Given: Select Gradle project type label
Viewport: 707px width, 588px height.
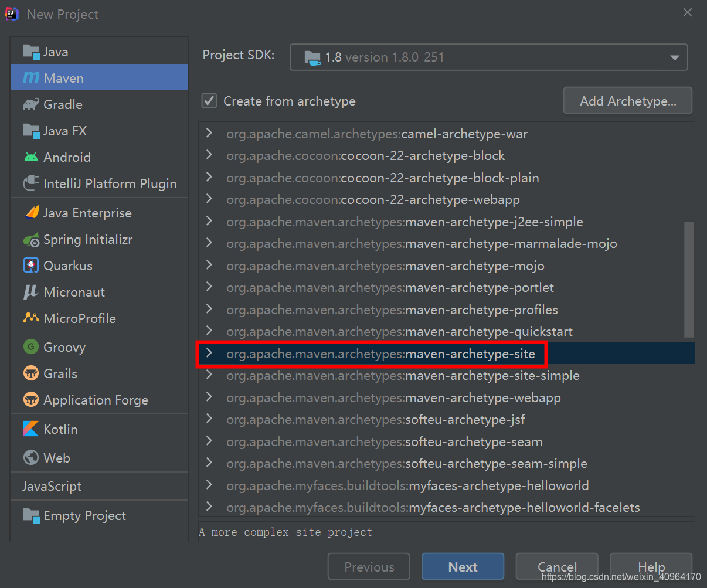Looking at the screenshot, I should [63, 104].
